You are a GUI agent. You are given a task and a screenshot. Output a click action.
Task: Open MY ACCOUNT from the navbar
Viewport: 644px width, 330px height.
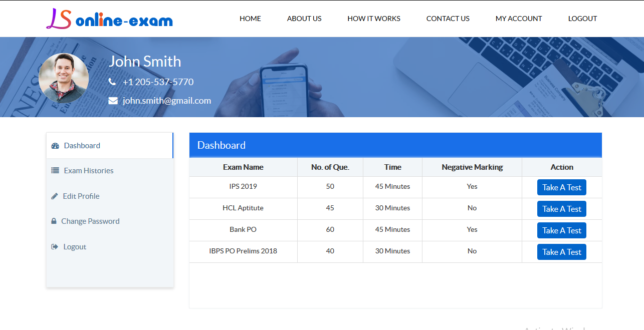tap(519, 19)
